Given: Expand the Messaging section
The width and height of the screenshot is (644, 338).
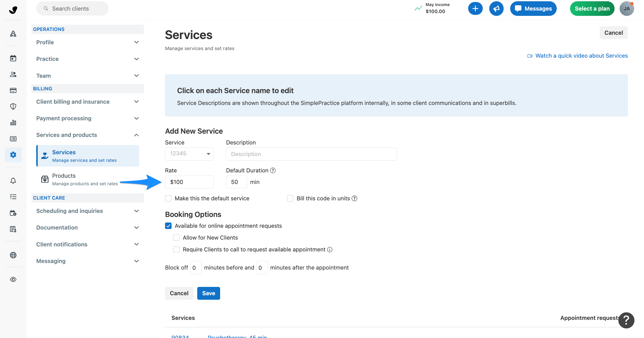Looking at the screenshot, I should (88, 261).
